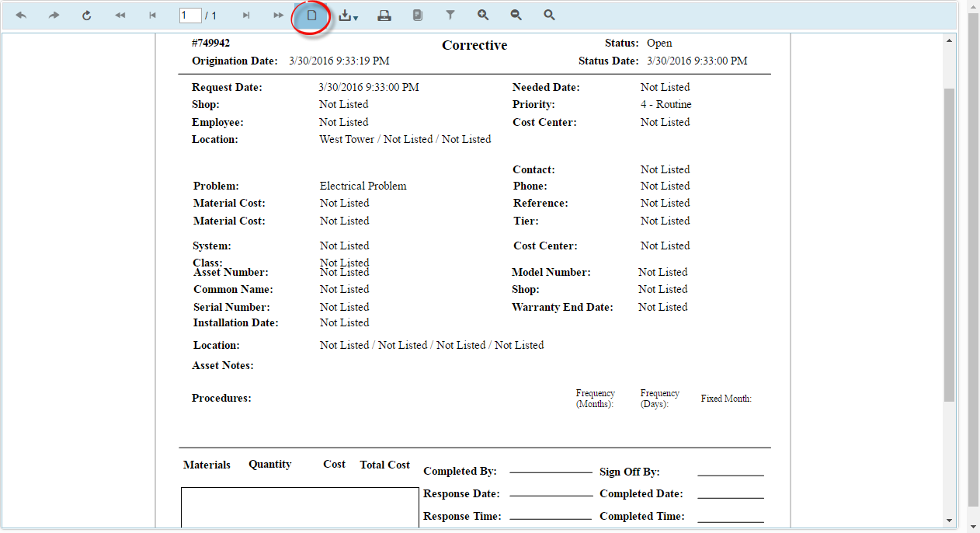Image resolution: width=980 pixels, height=533 pixels.
Task: Click the report scrollbar down arrow
Action: click(950, 521)
